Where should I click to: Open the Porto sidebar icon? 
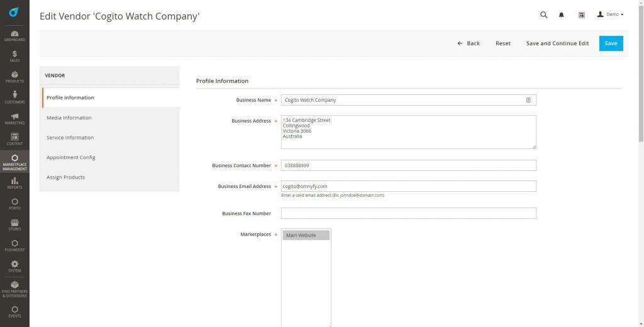tap(14, 204)
